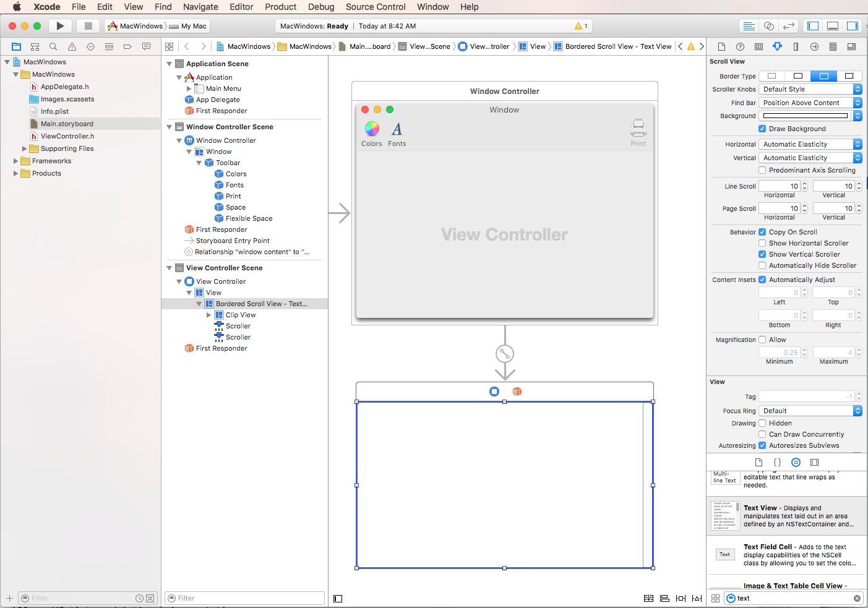This screenshot has width=868, height=608.
Task: Collapse the Window Controller Scene
Action: point(169,126)
